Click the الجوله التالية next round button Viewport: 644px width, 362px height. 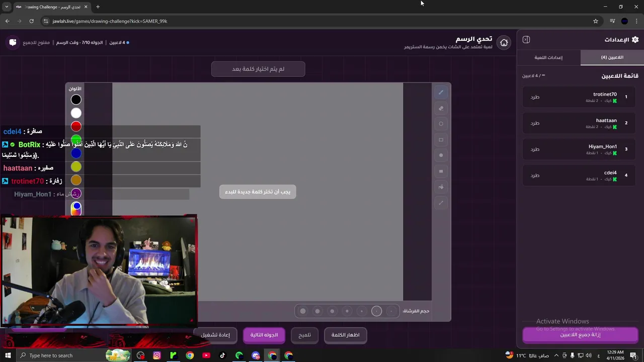tap(264, 335)
